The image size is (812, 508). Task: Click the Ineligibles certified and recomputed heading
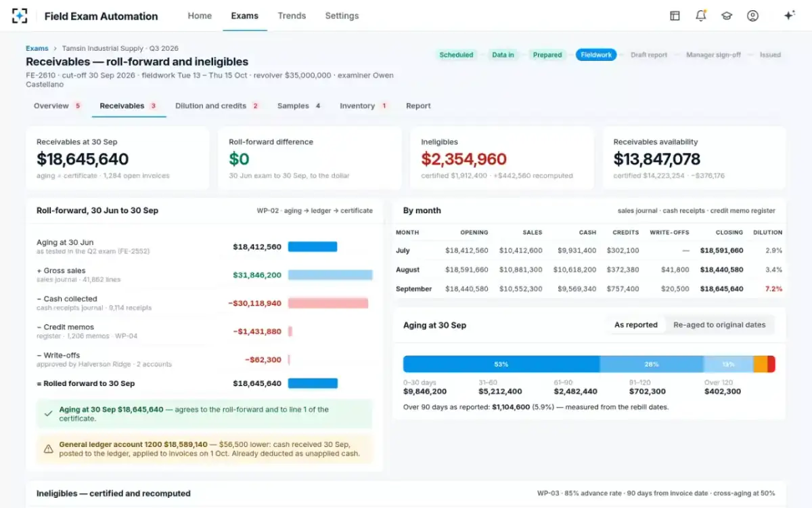point(114,494)
